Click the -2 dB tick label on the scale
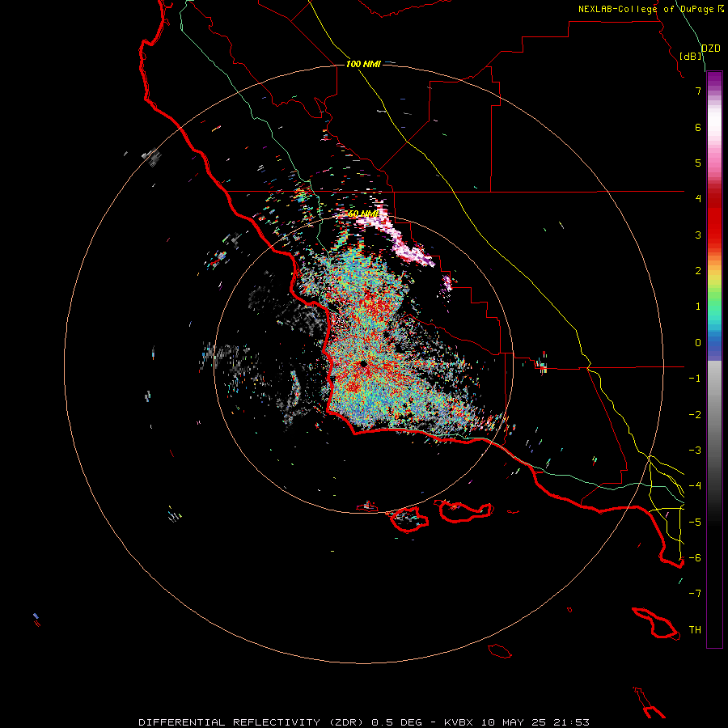Screen dimensions: 728x728 pyautogui.click(x=695, y=415)
